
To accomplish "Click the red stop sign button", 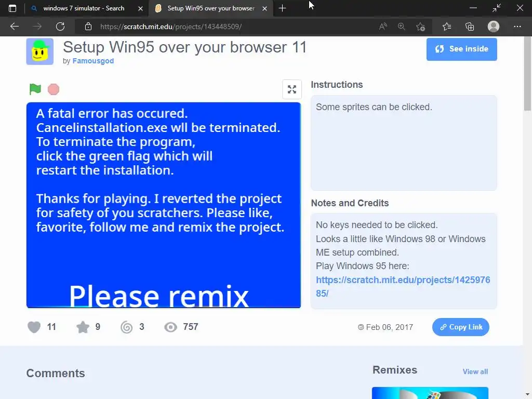I will (x=54, y=89).
